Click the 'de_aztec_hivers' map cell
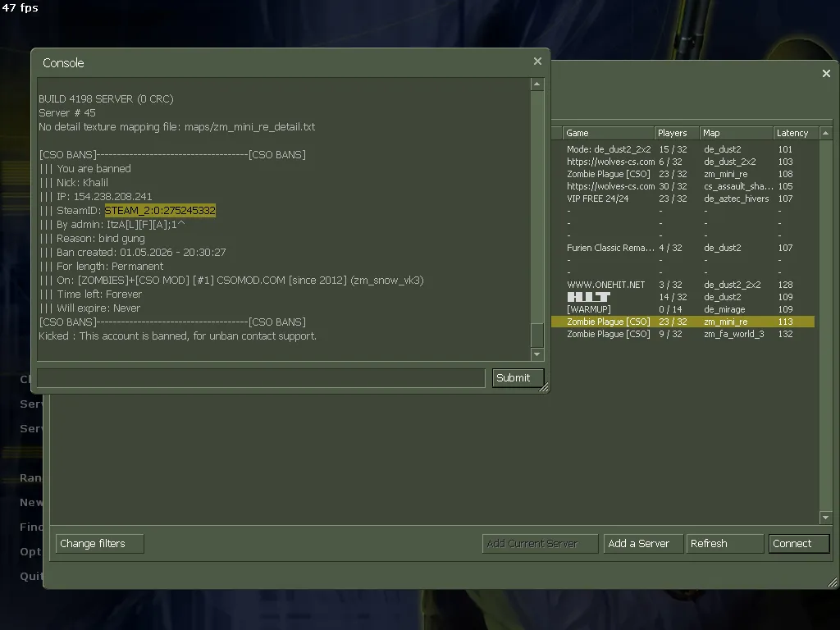 pos(736,199)
